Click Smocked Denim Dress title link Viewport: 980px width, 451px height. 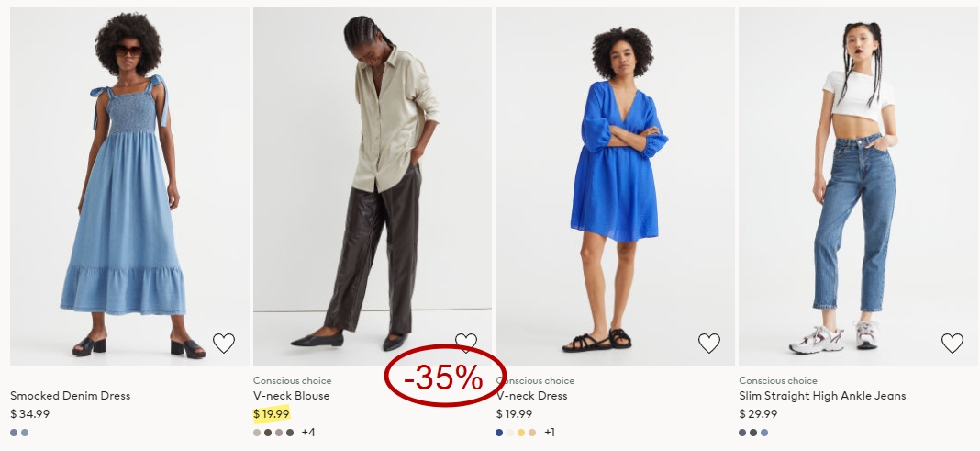pyautogui.click(x=70, y=395)
